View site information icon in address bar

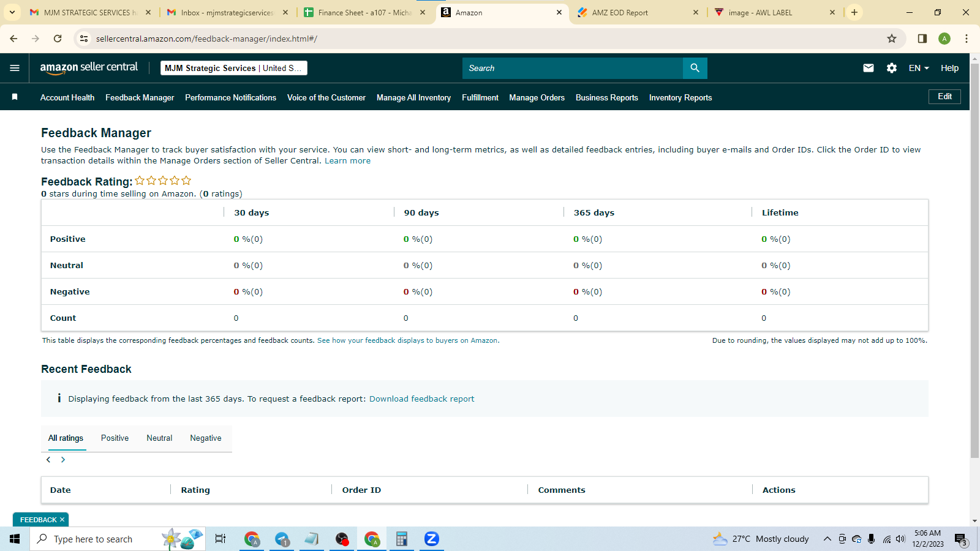[x=84, y=39]
